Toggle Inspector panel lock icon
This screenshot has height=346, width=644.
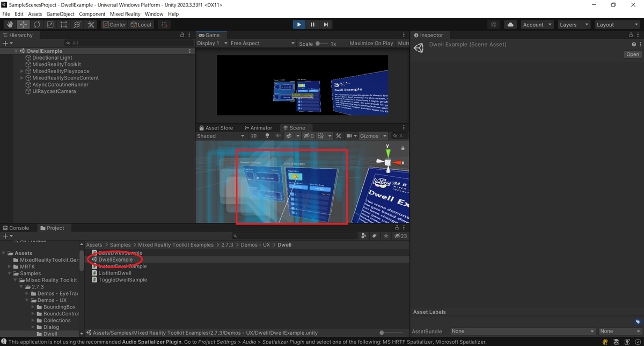point(632,35)
